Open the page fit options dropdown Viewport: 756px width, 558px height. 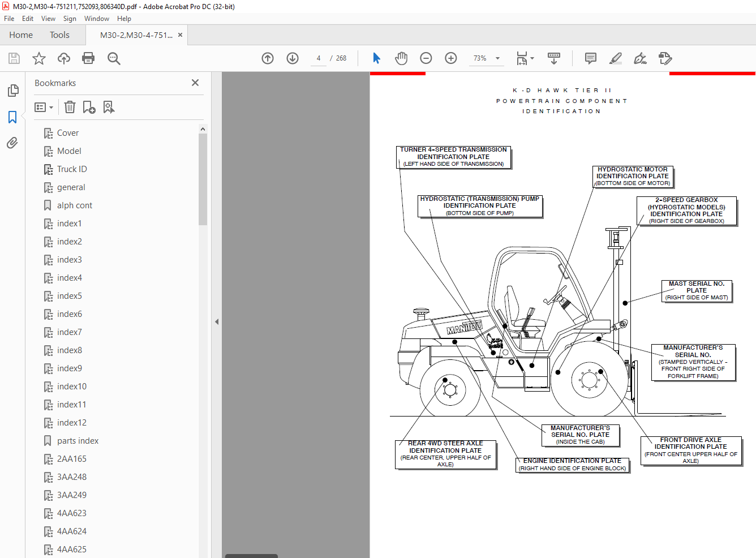[x=526, y=58]
